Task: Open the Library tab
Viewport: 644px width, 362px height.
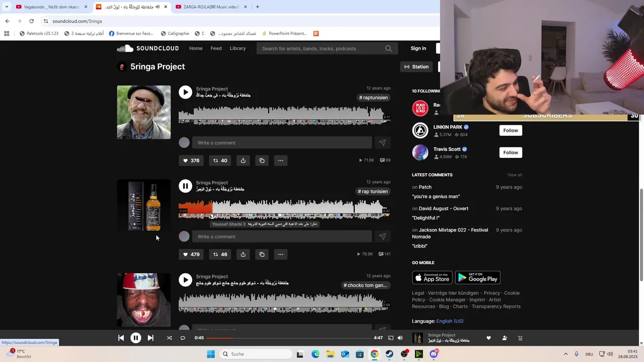Action: 237,48
